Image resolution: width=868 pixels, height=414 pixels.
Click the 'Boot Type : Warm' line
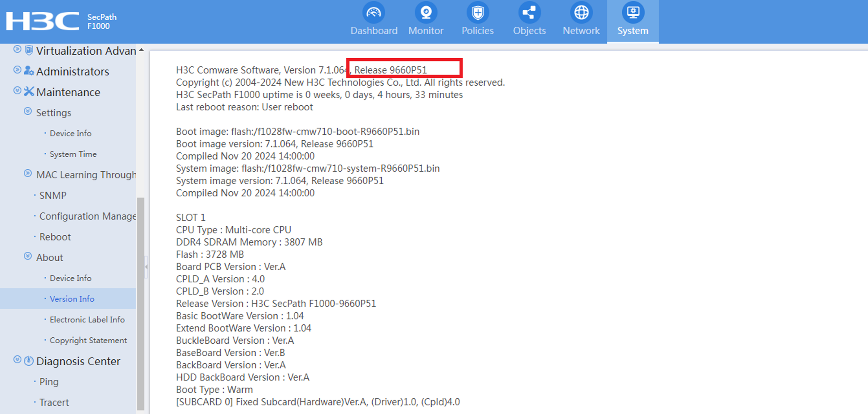(214, 390)
